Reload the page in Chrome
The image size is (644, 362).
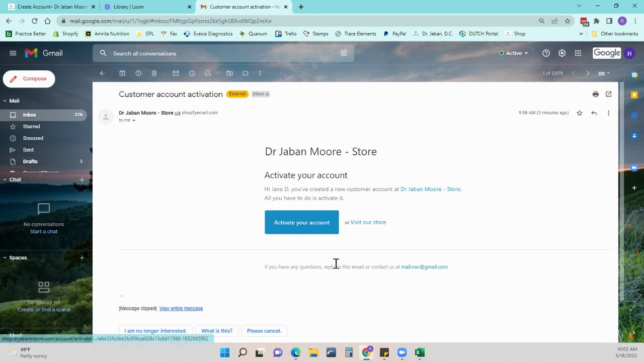tap(34, 21)
